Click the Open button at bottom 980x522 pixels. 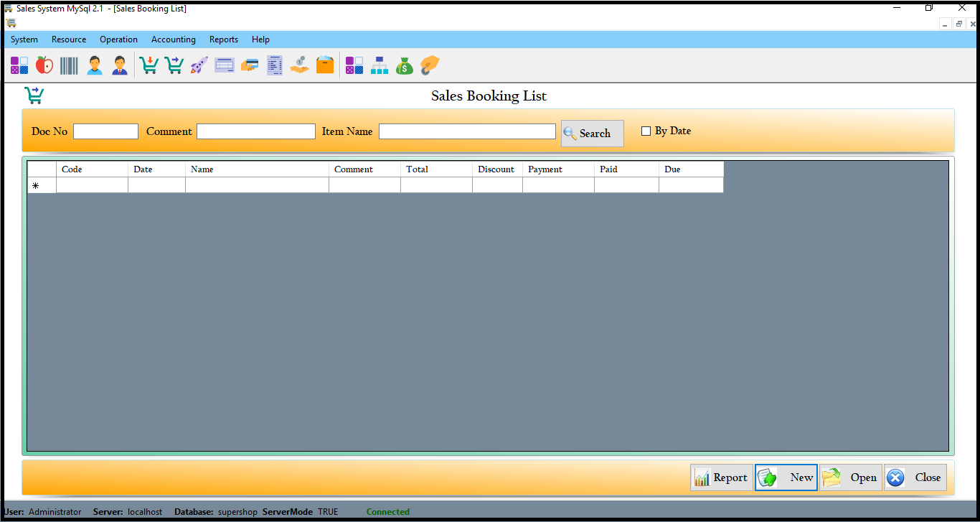(850, 477)
